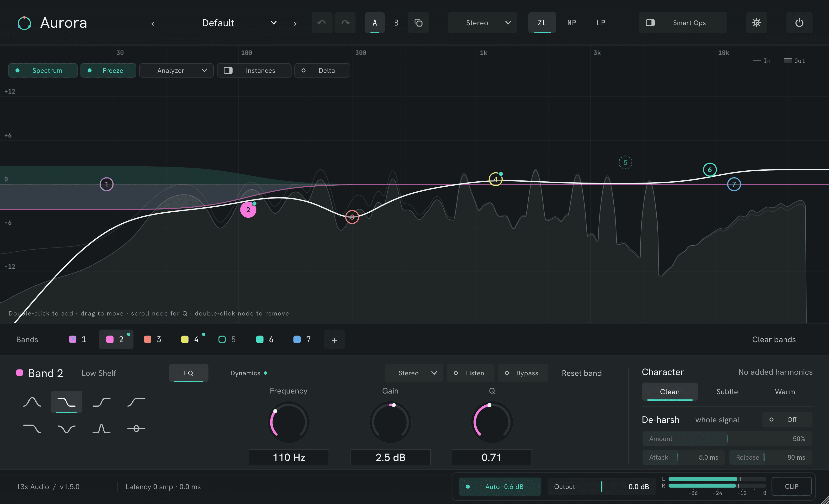Switch to state B
Image resolution: width=829 pixels, height=504 pixels.
tap(396, 22)
